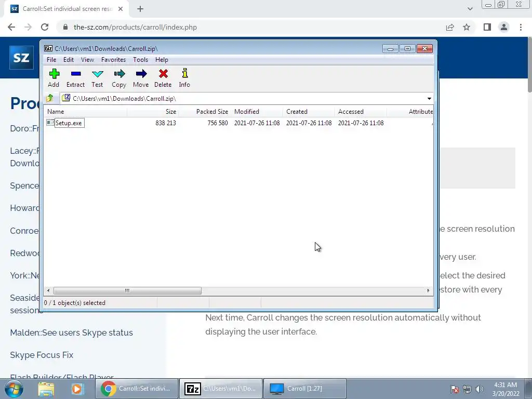Click the network tray icon

point(467,389)
